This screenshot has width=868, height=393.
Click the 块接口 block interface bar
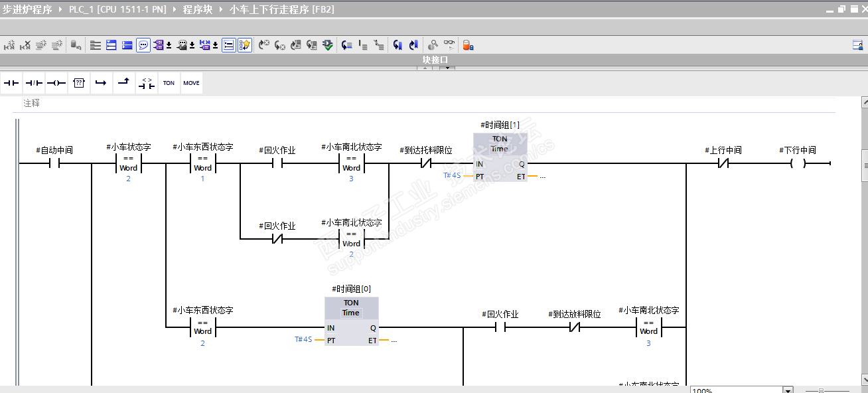pos(435,60)
